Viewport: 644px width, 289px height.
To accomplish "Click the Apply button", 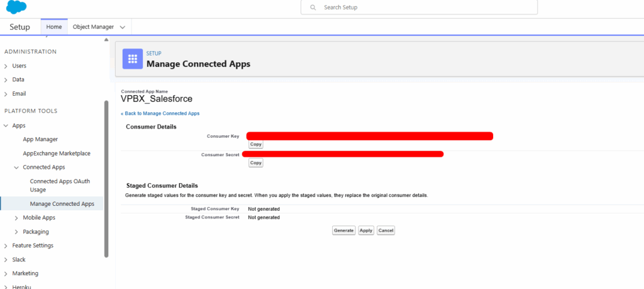I will [x=366, y=230].
